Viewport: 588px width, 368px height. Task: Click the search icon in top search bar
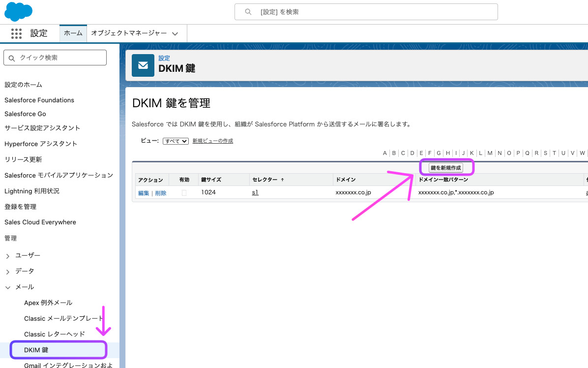point(248,11)
